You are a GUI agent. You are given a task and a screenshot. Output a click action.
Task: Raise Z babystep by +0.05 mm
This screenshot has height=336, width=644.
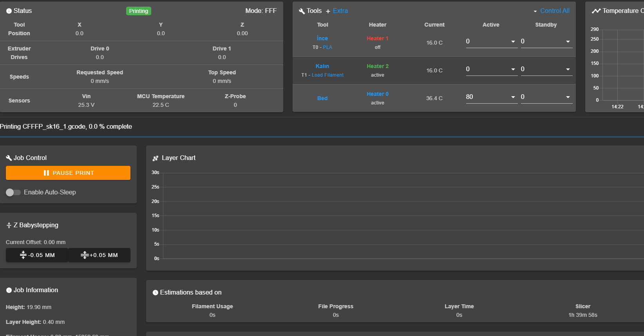point(99,255)
